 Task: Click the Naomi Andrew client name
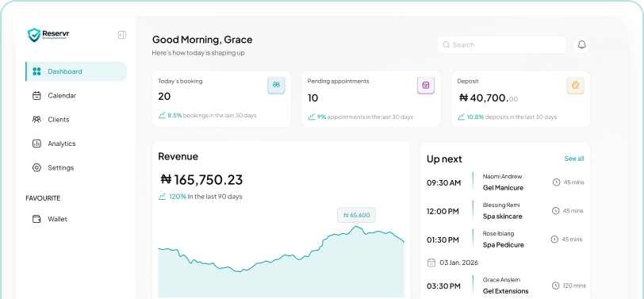tap(502, 177)
